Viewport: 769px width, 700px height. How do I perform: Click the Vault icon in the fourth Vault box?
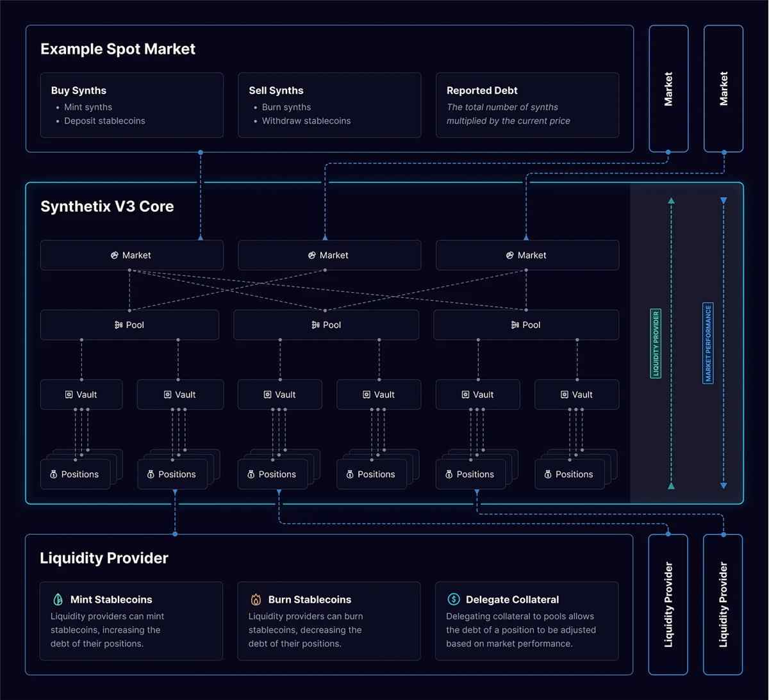coord(367,395)
